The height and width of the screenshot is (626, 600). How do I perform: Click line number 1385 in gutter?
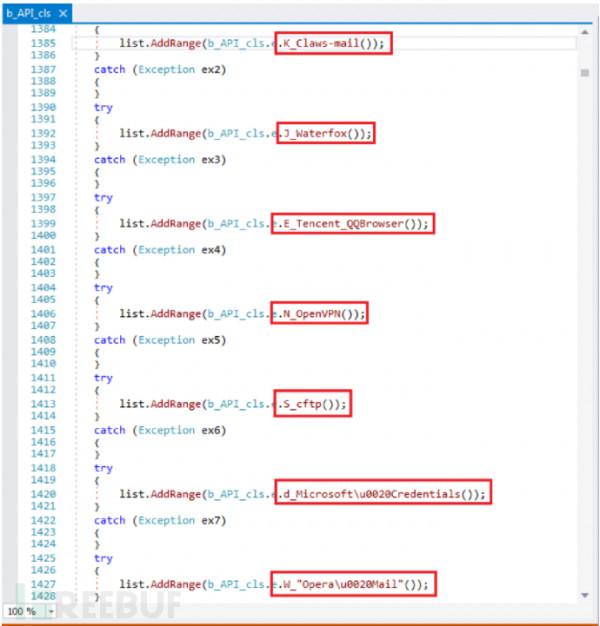[x=43, y=43]
